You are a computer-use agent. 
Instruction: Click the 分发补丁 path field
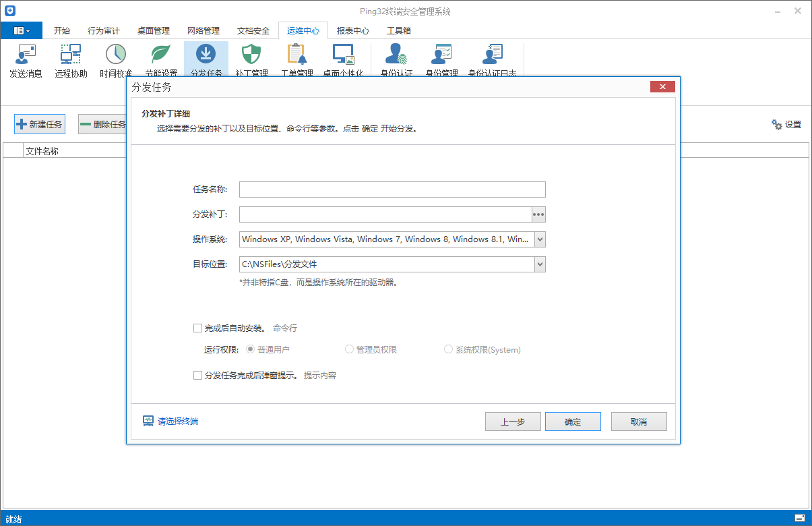[385, 214]
